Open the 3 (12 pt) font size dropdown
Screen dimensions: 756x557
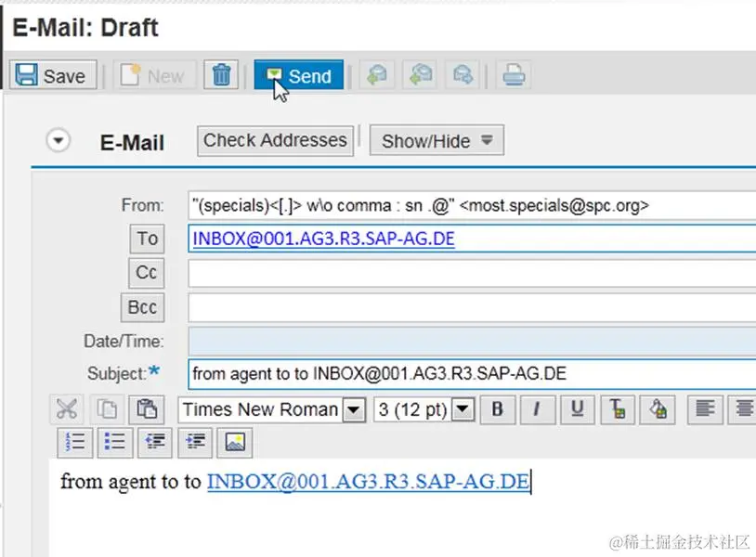pos(463,410)
